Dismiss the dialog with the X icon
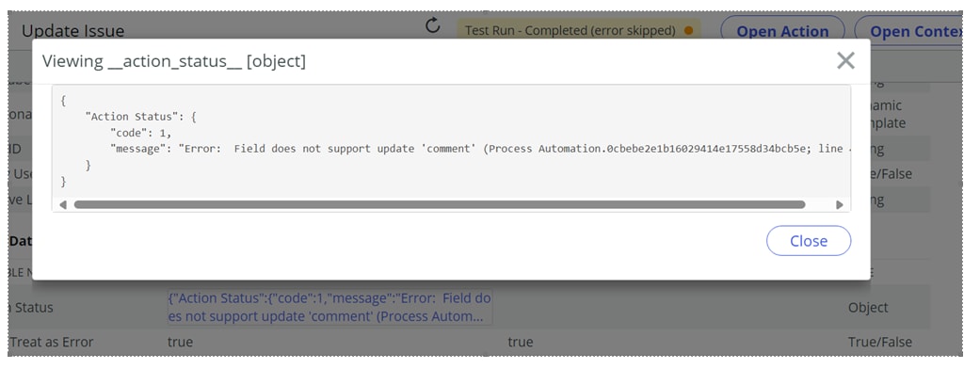Viewport: 980px width, 369px height. (845, 60)
